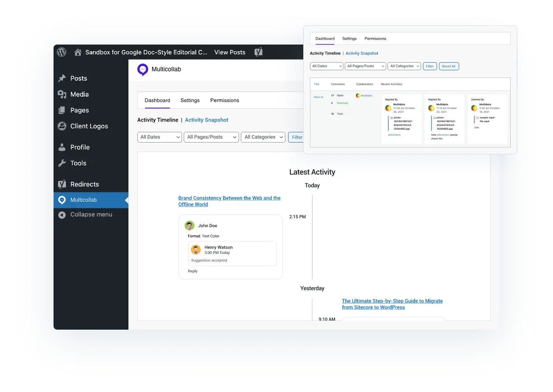Open the Ultimate Step-by-Step Guide to Migrate link
Image resolution: width=553 pixels, height=392 pixels.
pyautogui.click(x=392, y=304)
